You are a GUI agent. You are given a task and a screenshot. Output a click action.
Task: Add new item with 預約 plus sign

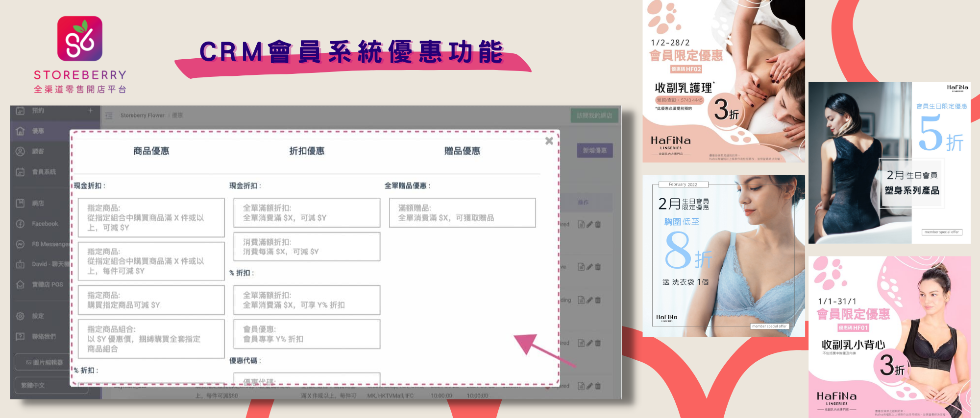pyautogui.click(x=90, y=111)
